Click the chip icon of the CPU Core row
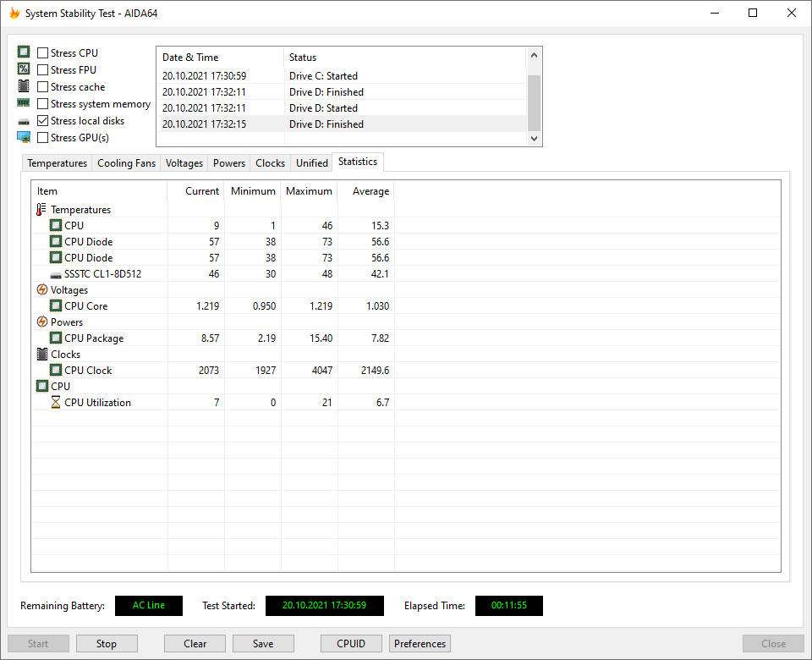Screen dimensions: 812x660 pos(56,305)
